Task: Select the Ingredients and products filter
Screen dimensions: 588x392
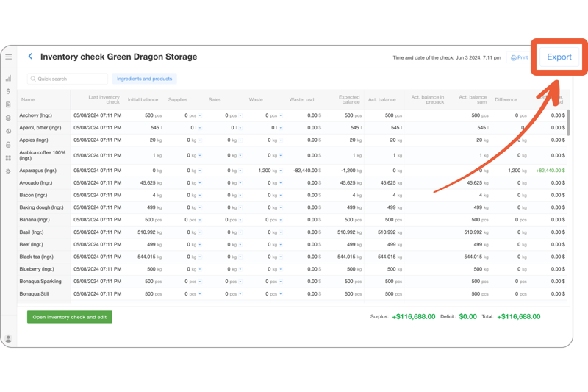Action: pos(144,79)
